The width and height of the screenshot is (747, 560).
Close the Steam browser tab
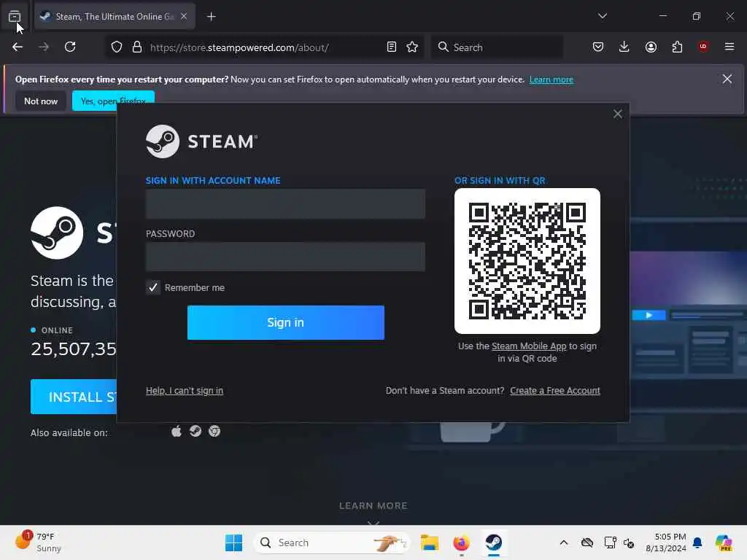(184, 17)
